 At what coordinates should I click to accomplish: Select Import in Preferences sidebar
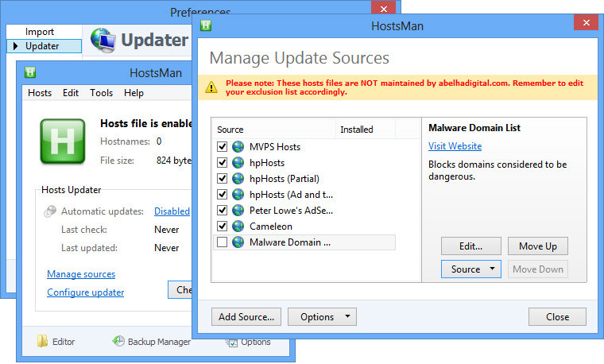tap(40, 32)
